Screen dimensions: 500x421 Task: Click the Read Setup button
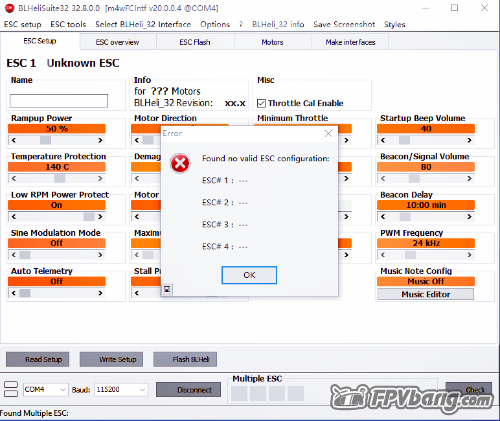(x=37, y=359)
